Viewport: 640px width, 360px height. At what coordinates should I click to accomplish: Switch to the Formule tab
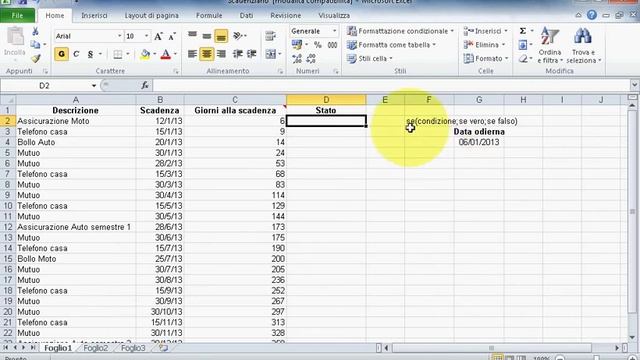[x=209, y=16]
